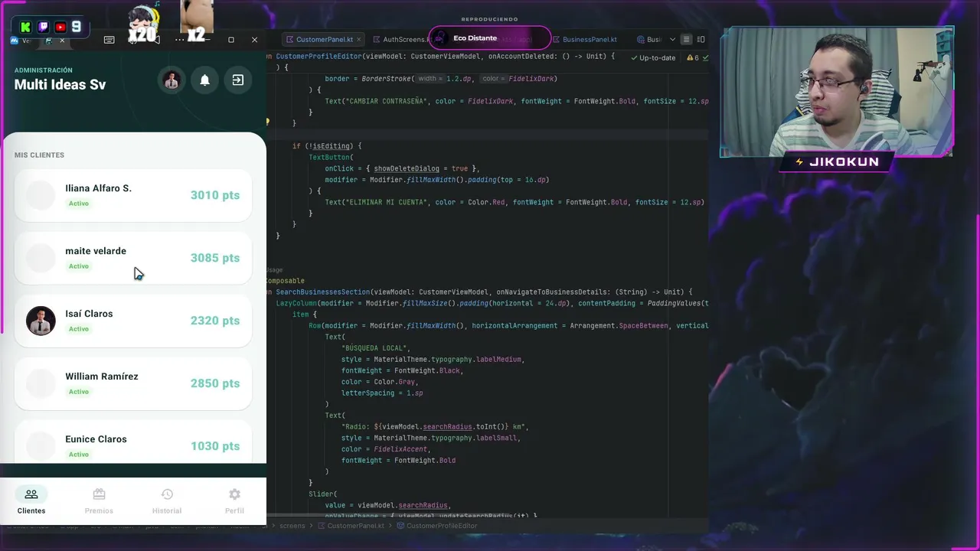Click isEditing in the if condition

tap(331, 146)
